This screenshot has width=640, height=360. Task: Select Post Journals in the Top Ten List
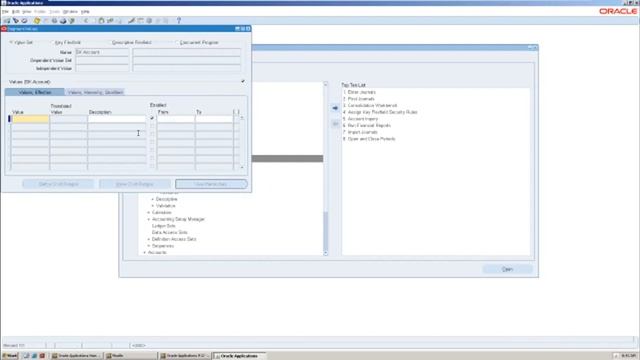click(361, 99)
